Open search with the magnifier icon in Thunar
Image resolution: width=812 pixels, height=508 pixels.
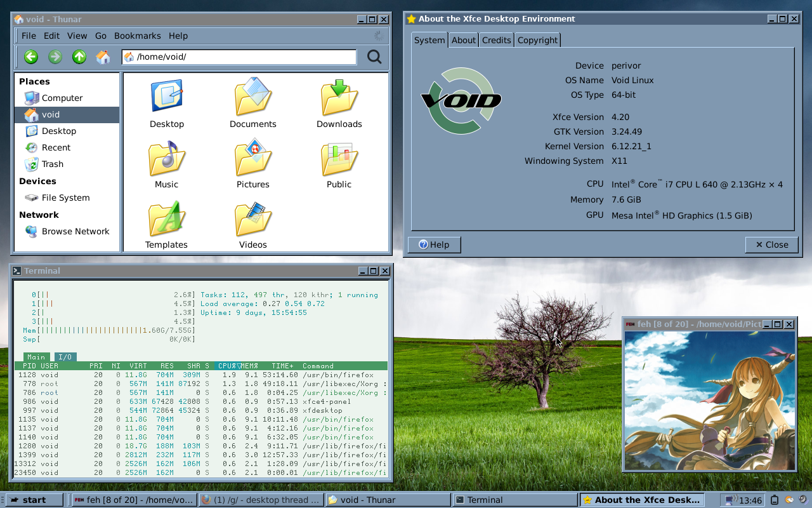(374, 57)
